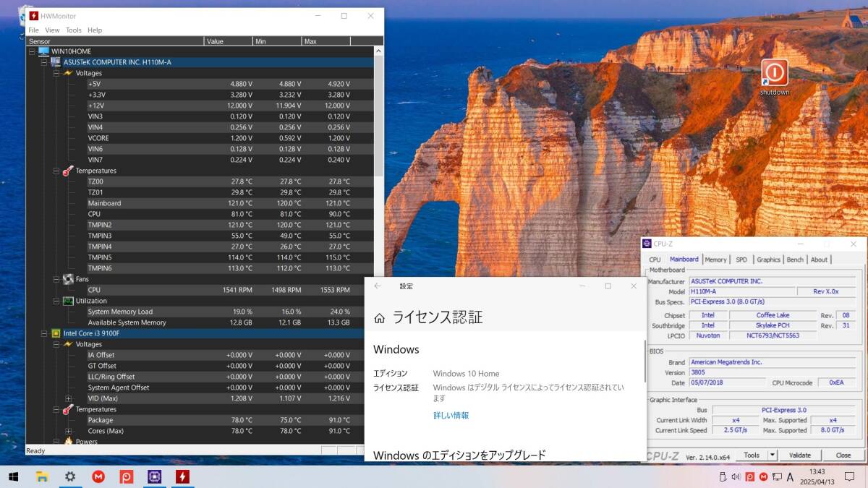Viewport: 868px width, 488px height.
Task: Open the CPU-Z Tools dropdown arrow
Action: 773,455
